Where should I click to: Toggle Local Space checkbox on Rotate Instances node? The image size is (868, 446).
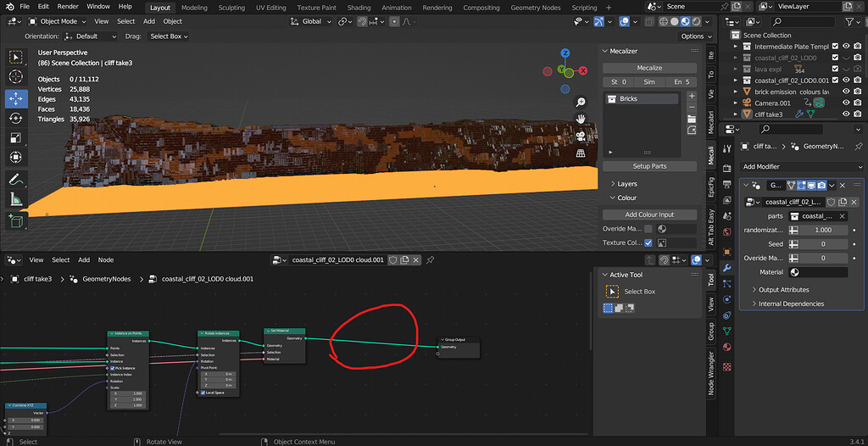click(203, 393)
